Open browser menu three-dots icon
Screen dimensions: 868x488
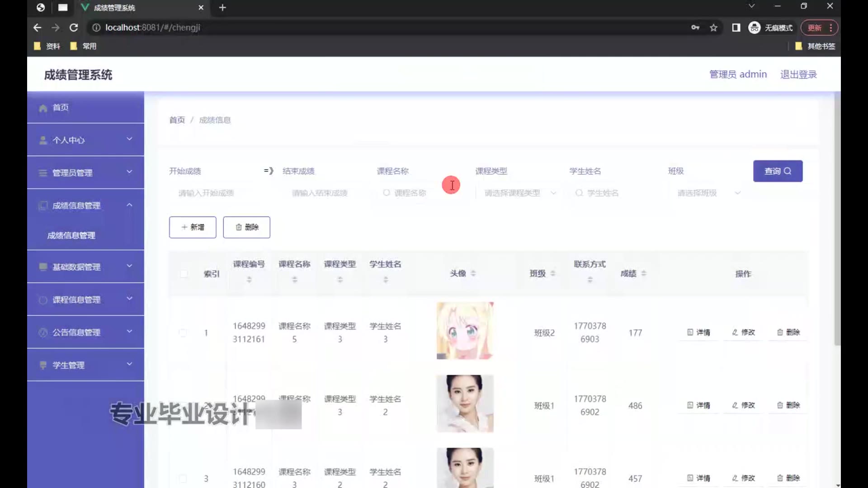pos(831,28)
